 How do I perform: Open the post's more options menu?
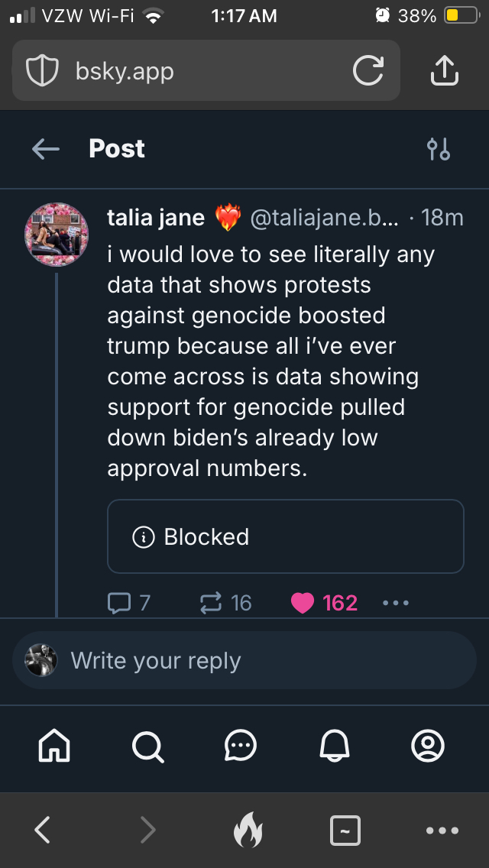pyautogui.click(x=396, y=604)
